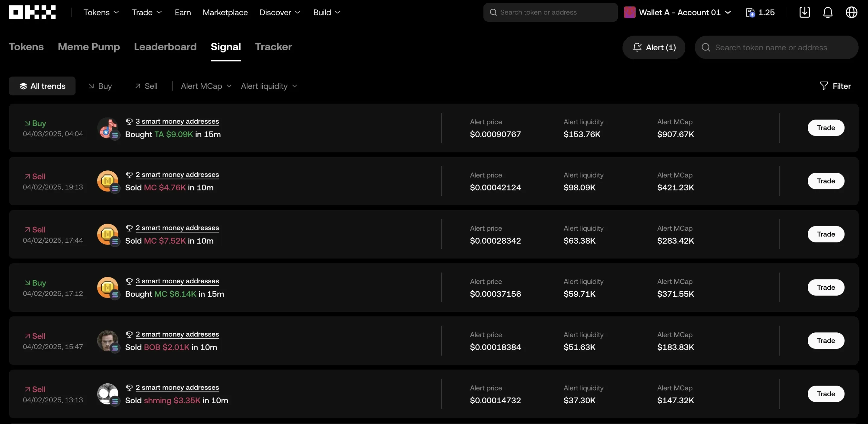The height and width of the screenshot is (424, 868).
Task: Open the download app icon
Action: [805, 12]
